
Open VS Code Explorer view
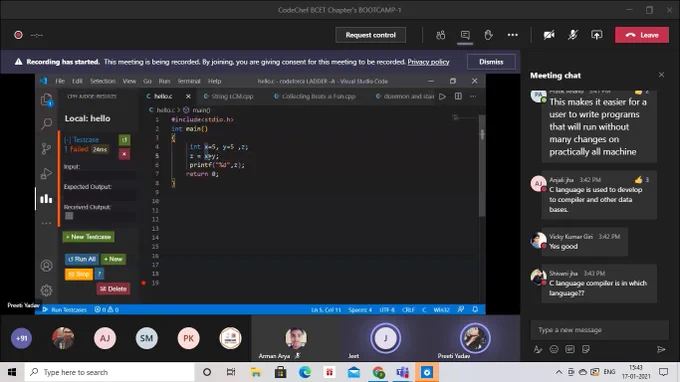pos(46,100)
